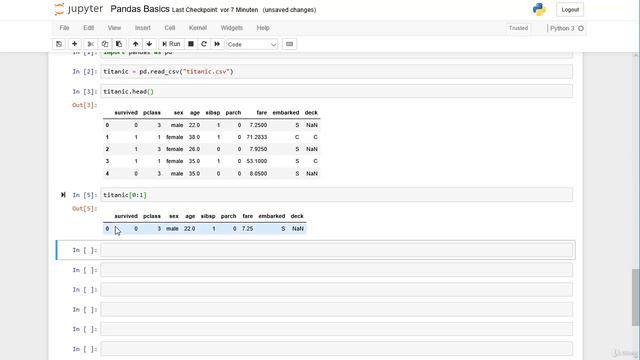The image size is (640, 360).
Task: Open the Cell menu
Action: (x=170, y=28)
